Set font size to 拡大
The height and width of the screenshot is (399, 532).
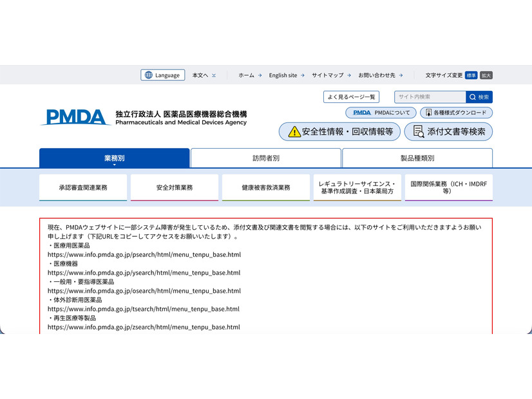click(x=486, y=75)
